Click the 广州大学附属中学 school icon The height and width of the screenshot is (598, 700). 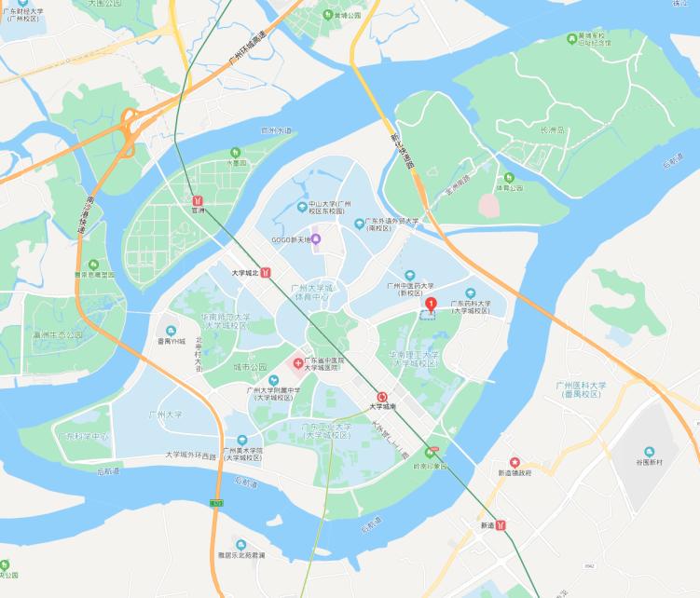[274, 380]
